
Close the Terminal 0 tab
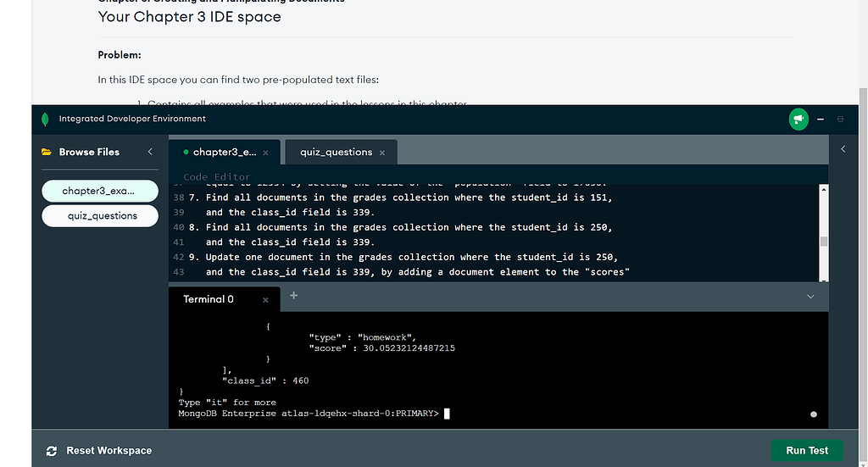coord(265,300)
